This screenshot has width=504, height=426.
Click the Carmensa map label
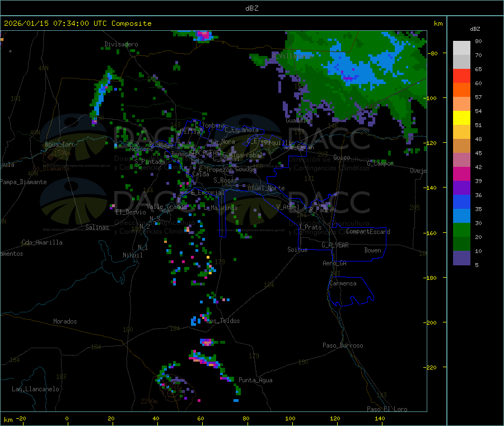coord(343,283)
